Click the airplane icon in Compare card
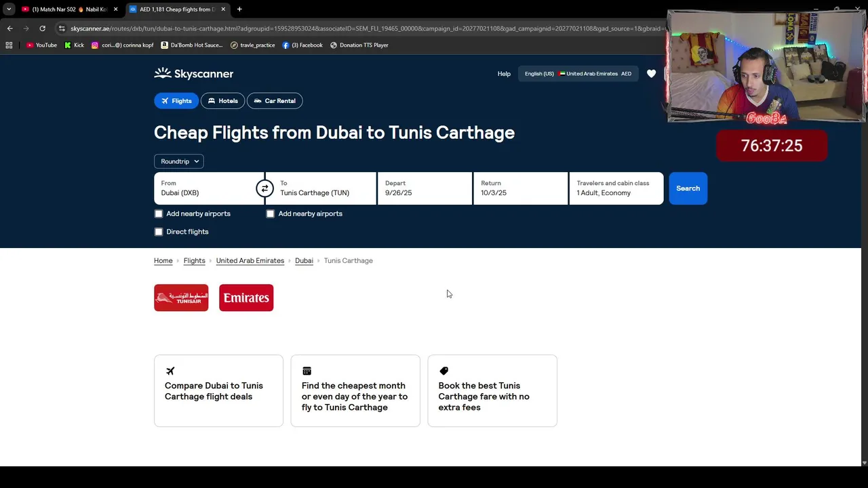Image resolution: width=868 pixels, height=488 pixels. click(x=170, y=371)
